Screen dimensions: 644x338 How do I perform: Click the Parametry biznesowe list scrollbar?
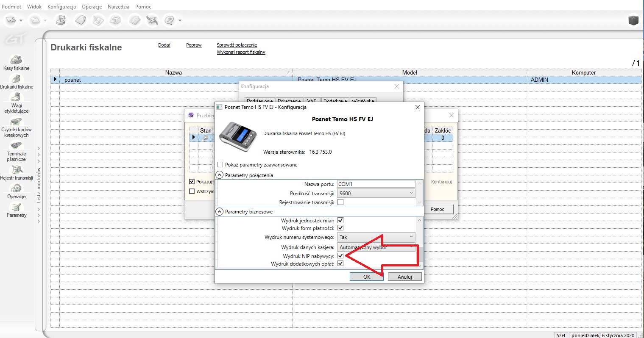point(420,242)
